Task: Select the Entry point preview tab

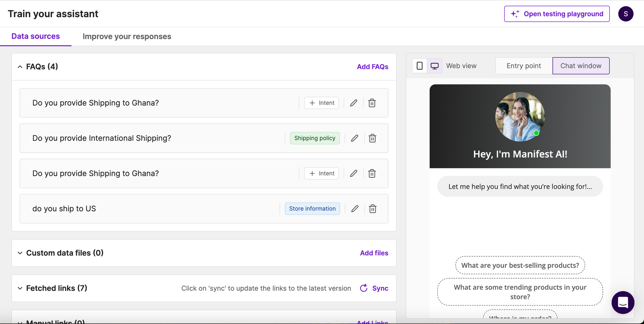Action: (524, 66)
